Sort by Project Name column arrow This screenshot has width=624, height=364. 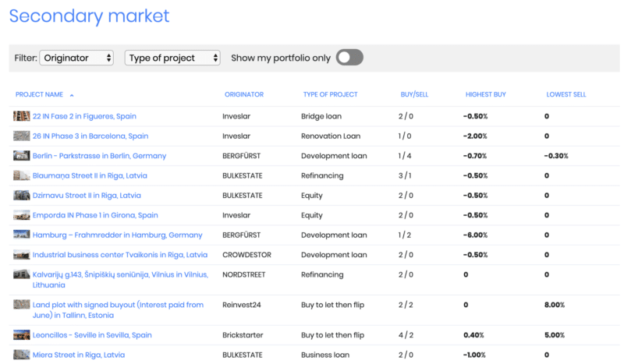[72, 95]
